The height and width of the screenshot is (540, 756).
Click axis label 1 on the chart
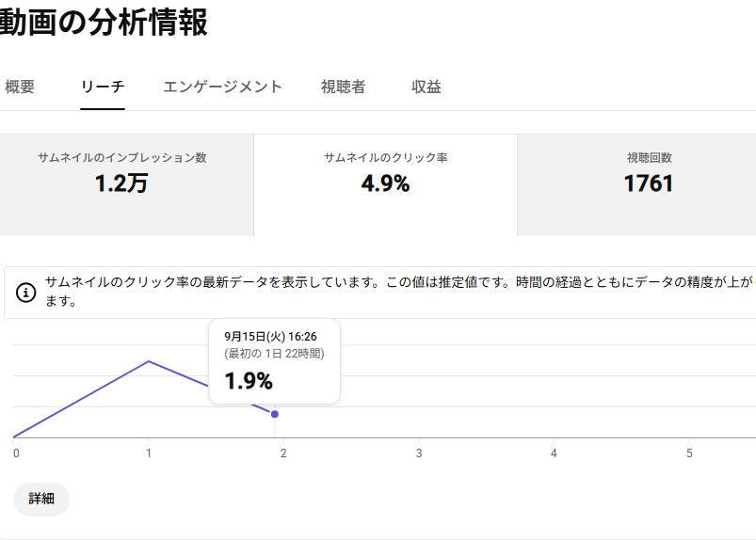tap(149, 453)
